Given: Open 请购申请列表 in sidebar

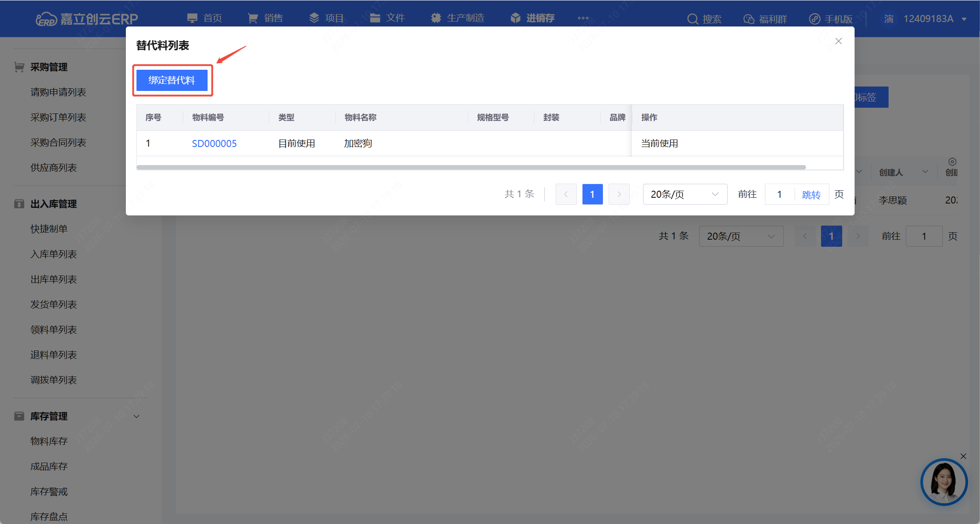Looking at the screenshot, I should coord(58,92).
